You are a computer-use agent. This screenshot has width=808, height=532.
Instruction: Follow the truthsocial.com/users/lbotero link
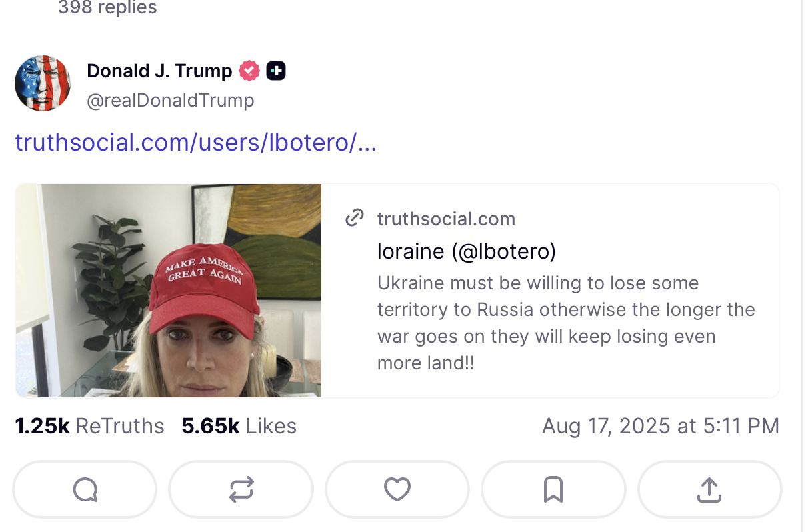(195, 142)
